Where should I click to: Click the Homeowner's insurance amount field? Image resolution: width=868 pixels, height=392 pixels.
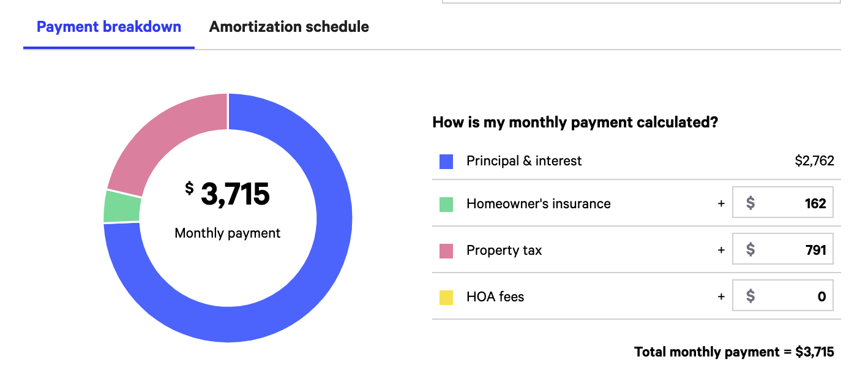pyautogui.click(x=783, y=203)
